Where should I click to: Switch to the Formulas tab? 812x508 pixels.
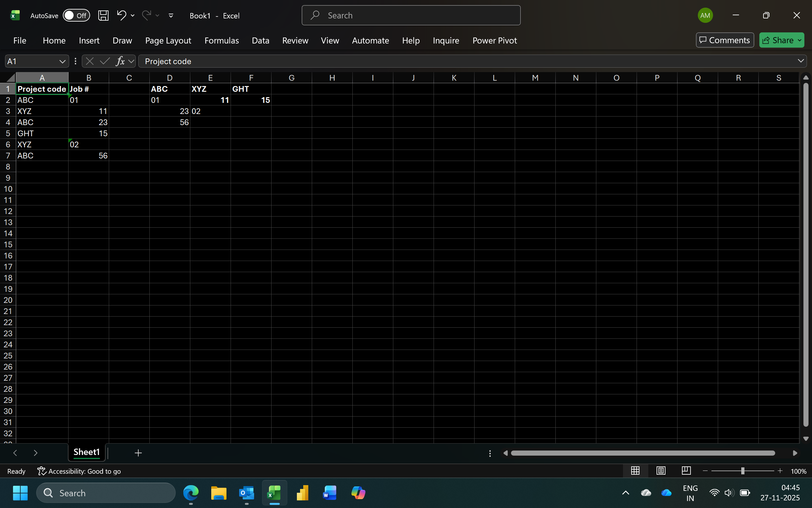(x=221, y=40)
